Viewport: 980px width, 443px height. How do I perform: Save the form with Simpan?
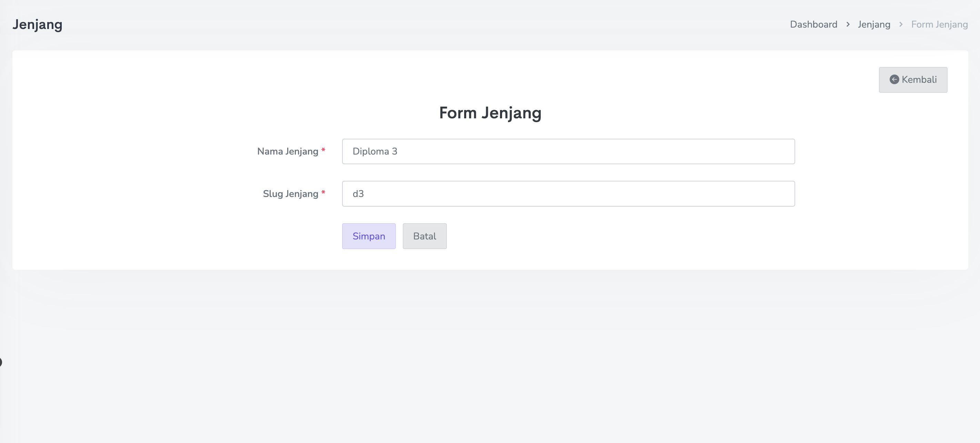368,236
